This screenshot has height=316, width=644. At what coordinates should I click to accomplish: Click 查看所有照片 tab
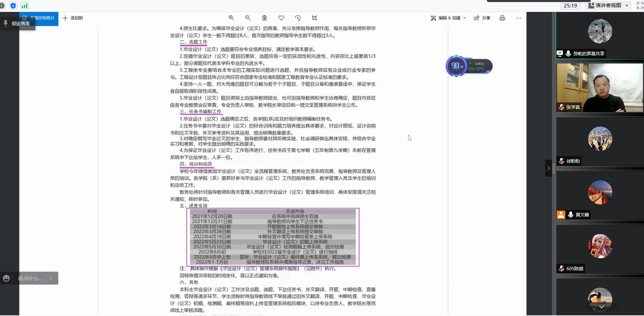(39, 18)
